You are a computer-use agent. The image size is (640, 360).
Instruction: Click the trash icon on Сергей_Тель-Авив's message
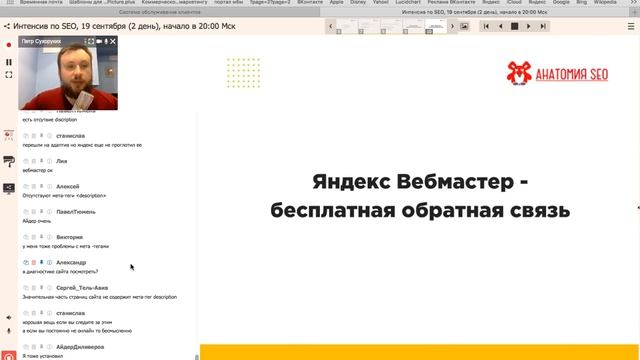pos(34,288)
